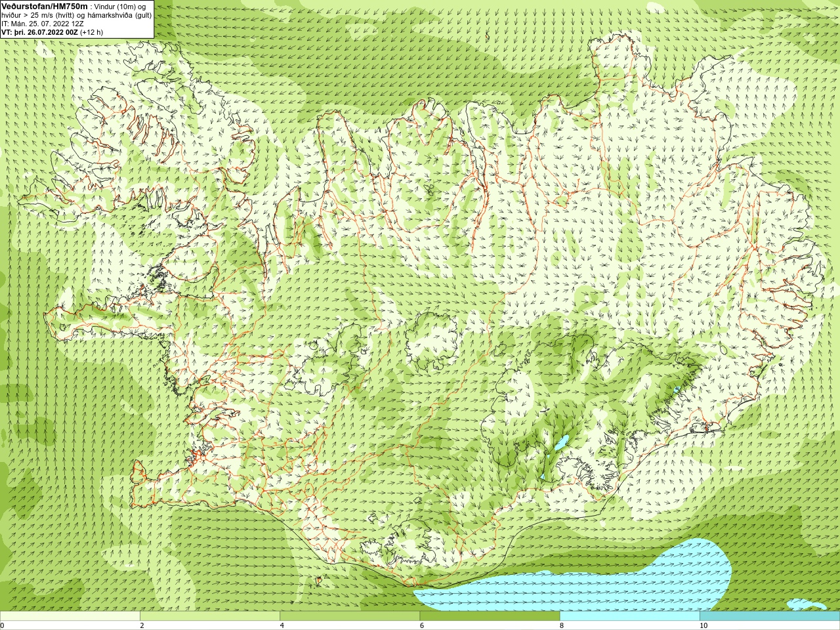Select the VT: þri. 26.07.2022 00Z (+12 h) line

[x=52, y=31]
